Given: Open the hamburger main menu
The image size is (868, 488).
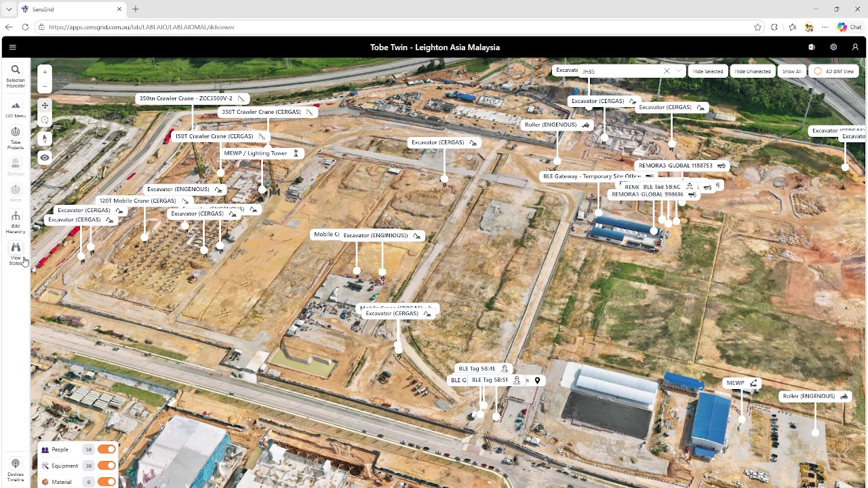Looking at the screenshot, I should (x=13, y=47).
